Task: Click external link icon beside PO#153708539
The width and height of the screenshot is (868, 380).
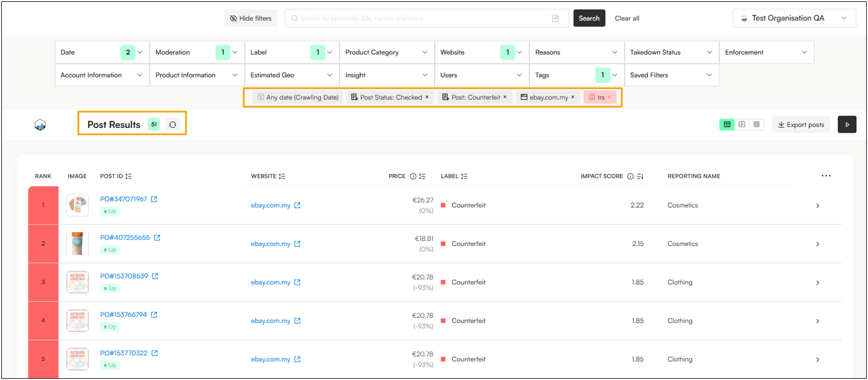Action: [x=155, y=276]
